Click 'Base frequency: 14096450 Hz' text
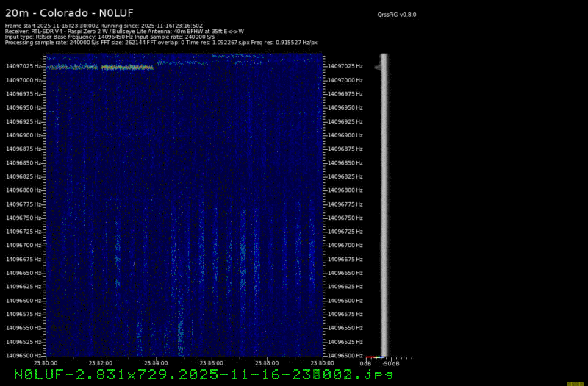This screenshot has height=386, width=588. [94, 37]
